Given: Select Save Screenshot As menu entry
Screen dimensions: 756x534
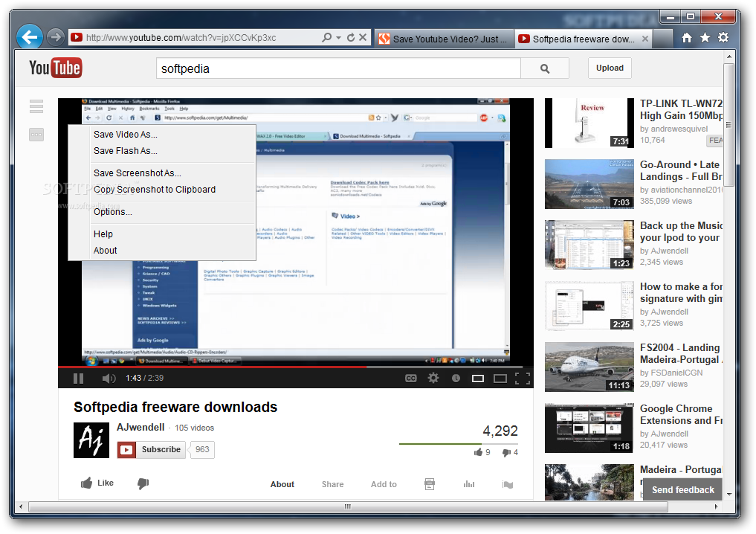Looking at the screenshot, I should click(138, 173).
